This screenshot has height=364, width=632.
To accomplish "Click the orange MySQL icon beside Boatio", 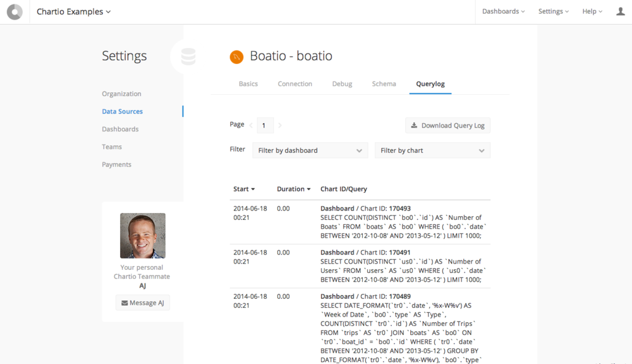I will point(236,57).
